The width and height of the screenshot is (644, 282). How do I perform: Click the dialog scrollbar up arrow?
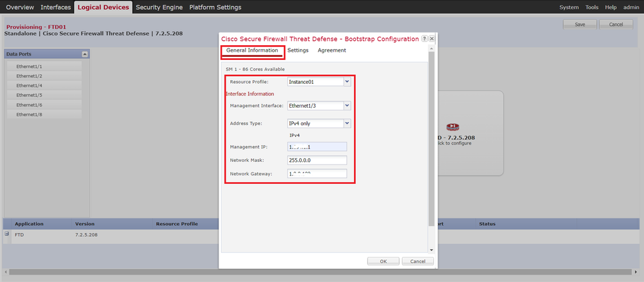tap(431, 48)
